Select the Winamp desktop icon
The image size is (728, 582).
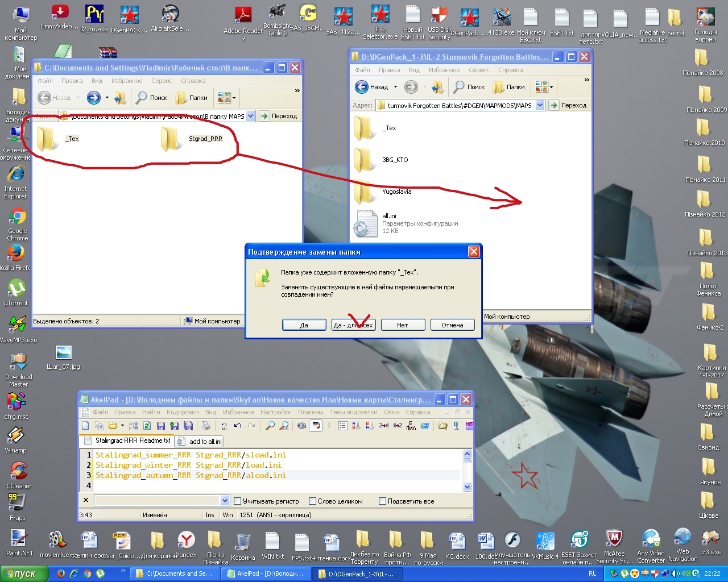tap(15, 439)
